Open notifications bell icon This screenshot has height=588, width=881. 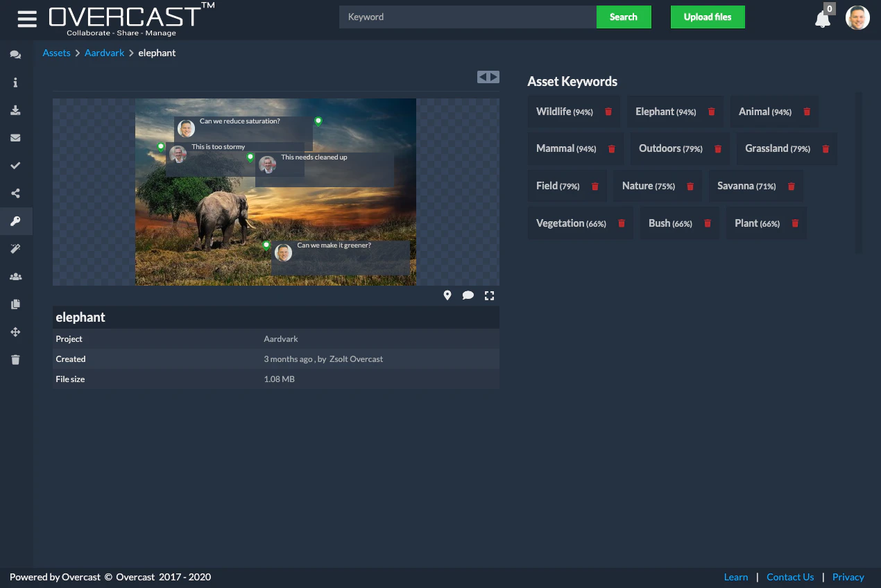coord(823,19)
